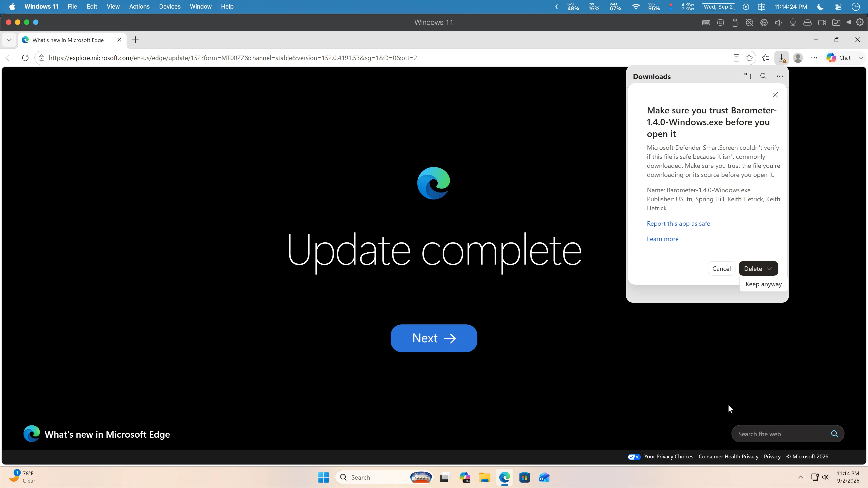Open Wi-Fi status in Mac menu bar
Image resolution: width=868 pixels, height=488 pixels.
coord(635,7)
